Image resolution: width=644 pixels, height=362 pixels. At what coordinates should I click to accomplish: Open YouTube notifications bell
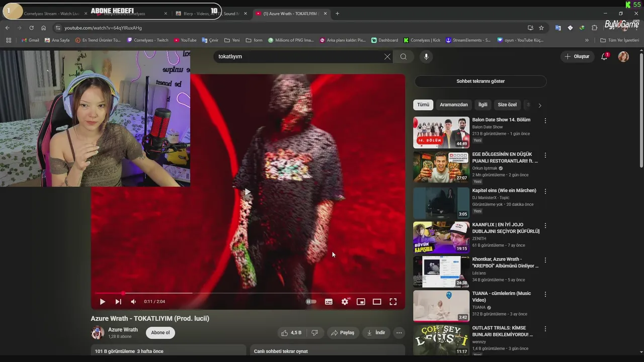tap(605, 57)
